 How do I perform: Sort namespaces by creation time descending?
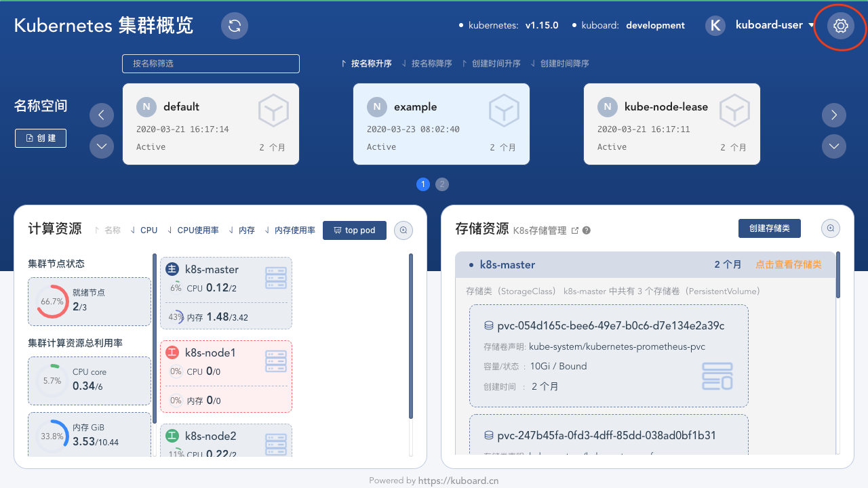[559, 64]
